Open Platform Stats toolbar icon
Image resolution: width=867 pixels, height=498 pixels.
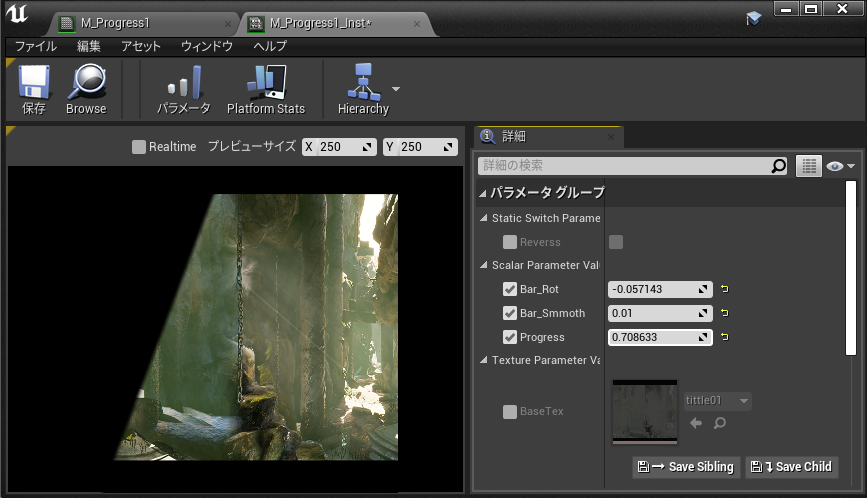tap(267, 82)
